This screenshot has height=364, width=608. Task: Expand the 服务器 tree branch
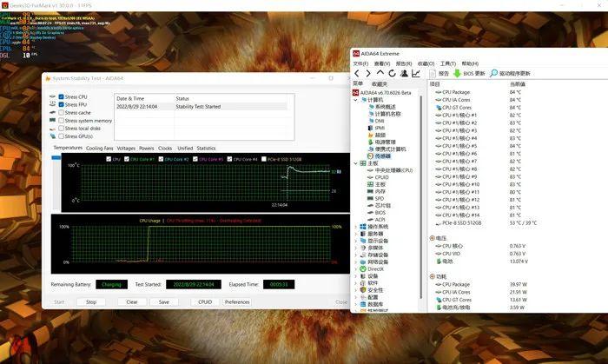click(x=355, y=234)
